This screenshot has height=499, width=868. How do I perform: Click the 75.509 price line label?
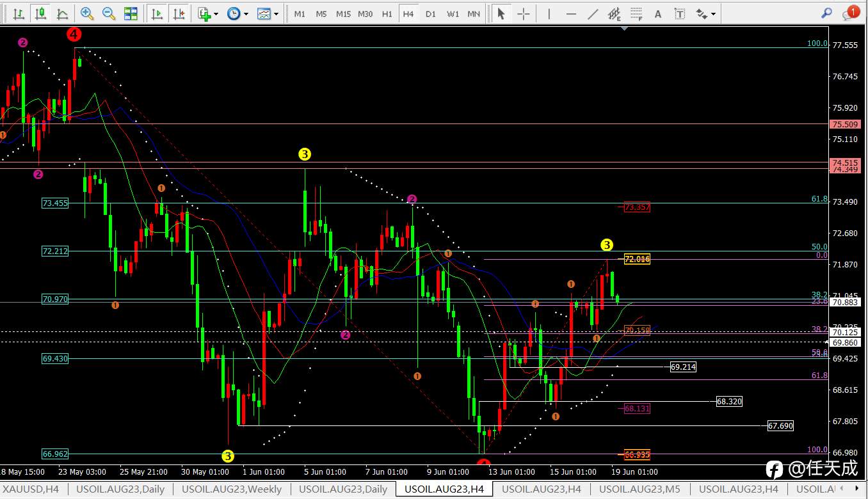(x=844, y=124)
